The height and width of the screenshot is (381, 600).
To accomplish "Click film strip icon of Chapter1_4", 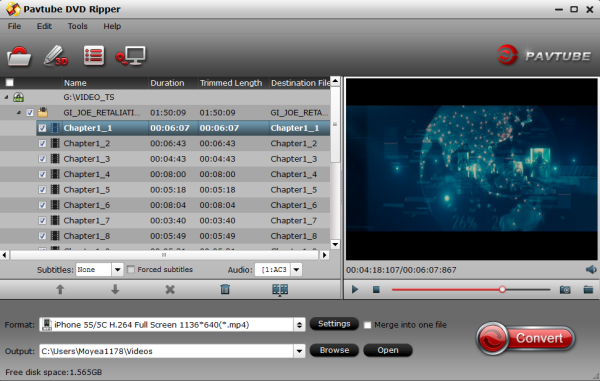I will 55,174.
